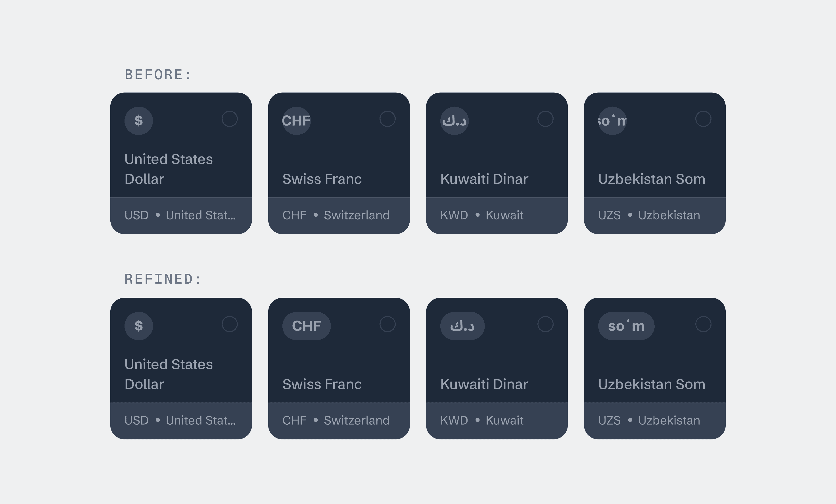Click 'United Stat...' in Refined row footer
836x504 pixels.
pyautogui.click(x=201, y=421)
